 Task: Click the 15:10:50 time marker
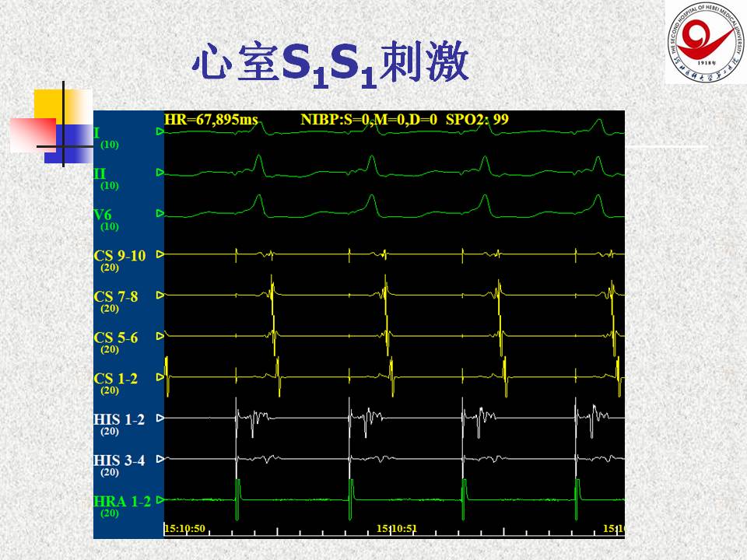[x=184, y=528]
